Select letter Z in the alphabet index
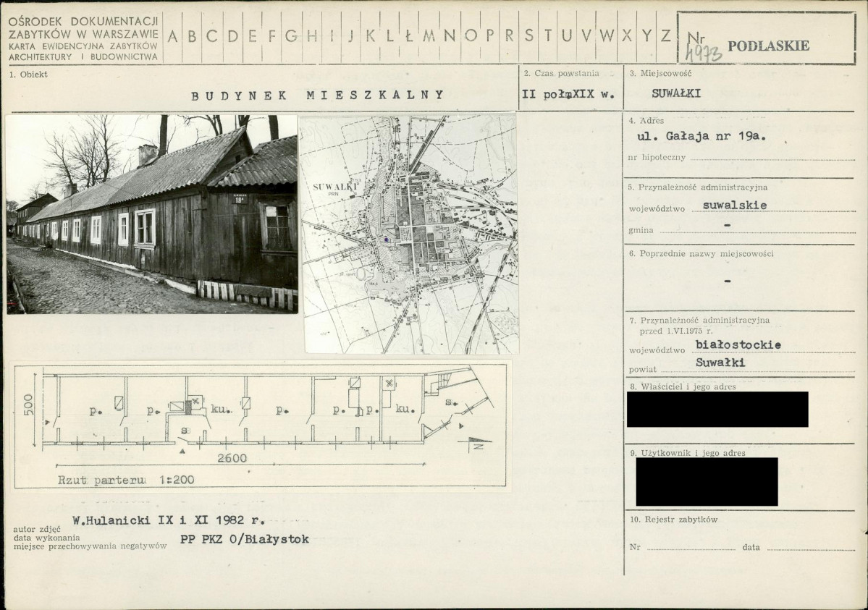This screenshot has height=610, width=868. coord(665,36)
